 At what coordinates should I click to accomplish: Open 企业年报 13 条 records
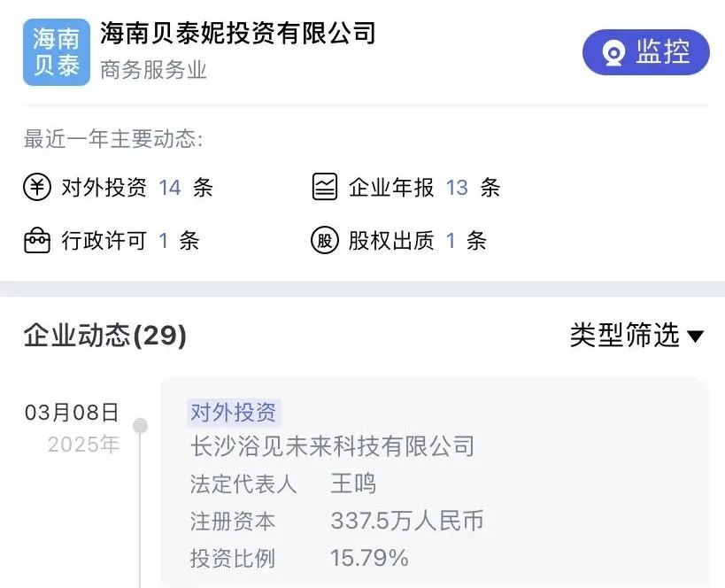pyautogui.click(x=406, y=187)
